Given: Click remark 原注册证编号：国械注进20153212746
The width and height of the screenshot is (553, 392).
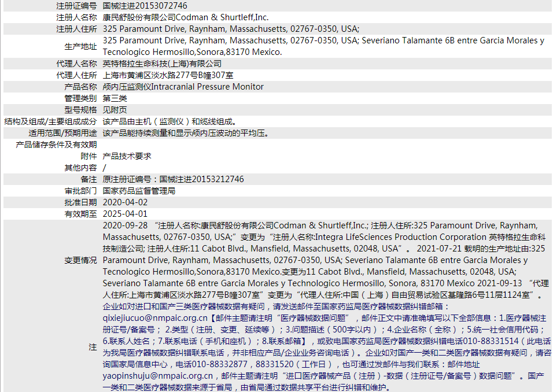Looking at the screenshot, I should pos(173,179).
